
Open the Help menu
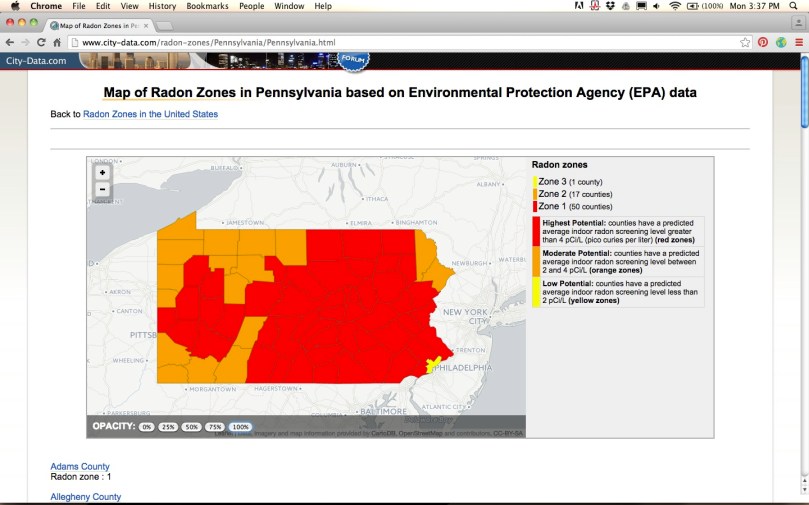(x=323, y=6)
